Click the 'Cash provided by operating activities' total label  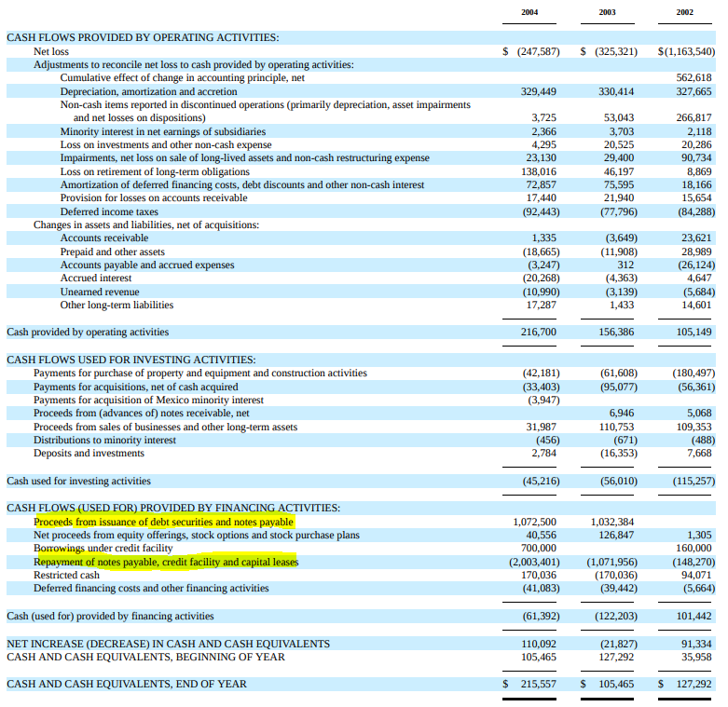coord(88,332)
